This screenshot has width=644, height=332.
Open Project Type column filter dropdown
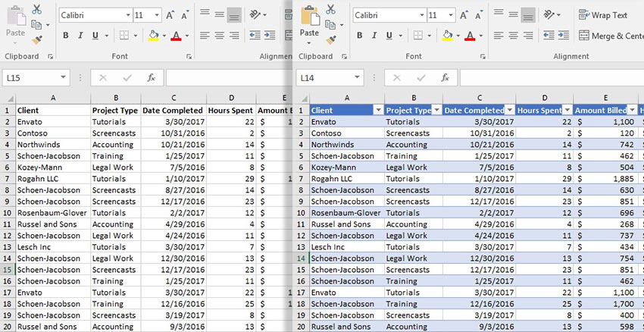coord(436,110)
